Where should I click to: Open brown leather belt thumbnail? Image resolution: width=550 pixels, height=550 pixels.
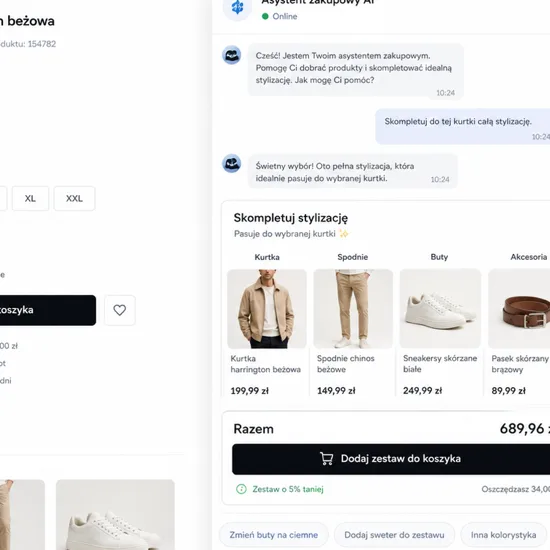(x=519, y=309)
